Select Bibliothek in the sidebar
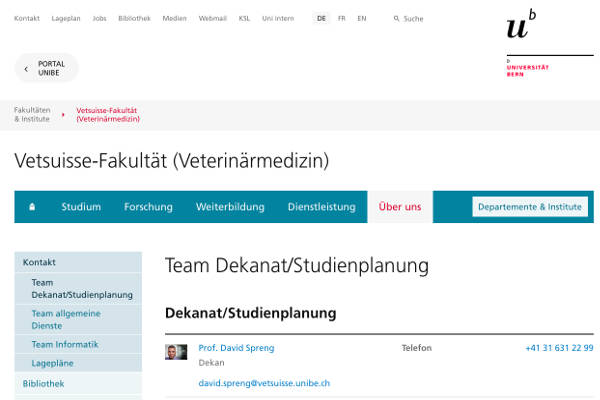 point(78,384)
